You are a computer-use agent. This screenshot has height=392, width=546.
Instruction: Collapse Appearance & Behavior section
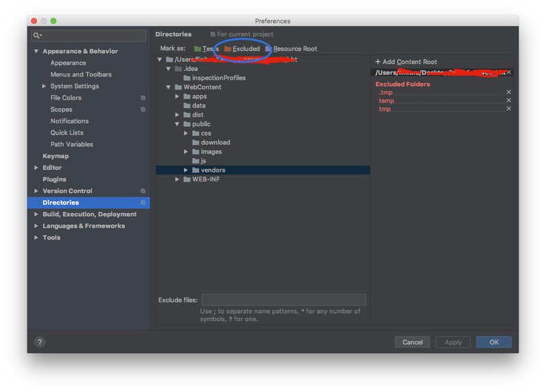coord(36,51)
